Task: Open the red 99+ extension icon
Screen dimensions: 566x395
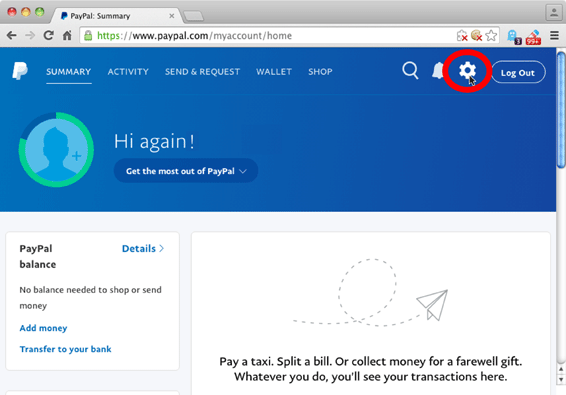Action: pyautogui.click(x=533, y=37)
